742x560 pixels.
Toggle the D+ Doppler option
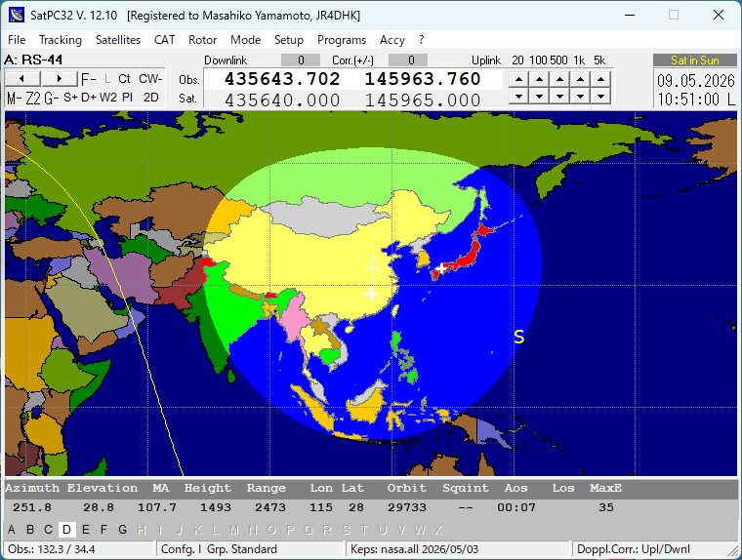point(89,98)
